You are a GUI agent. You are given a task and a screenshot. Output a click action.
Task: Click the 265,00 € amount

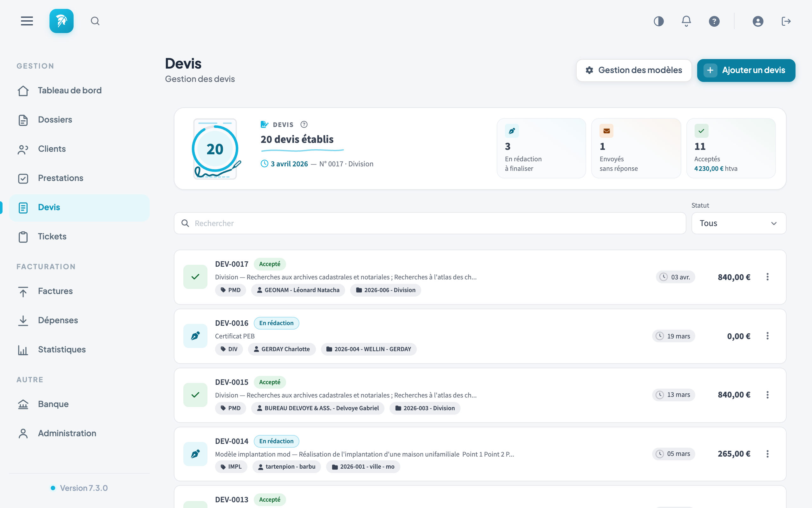pos(734,454)
